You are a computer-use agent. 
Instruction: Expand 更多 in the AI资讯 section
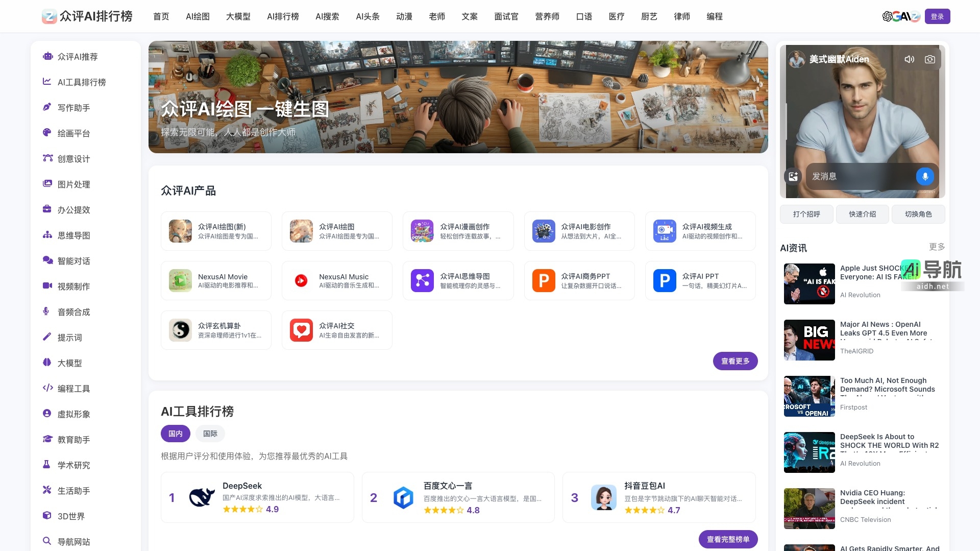coord(937,247)
